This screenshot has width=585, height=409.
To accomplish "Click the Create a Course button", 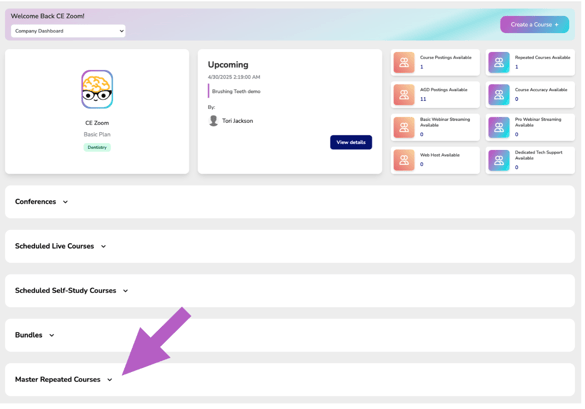I will [534, 25].
